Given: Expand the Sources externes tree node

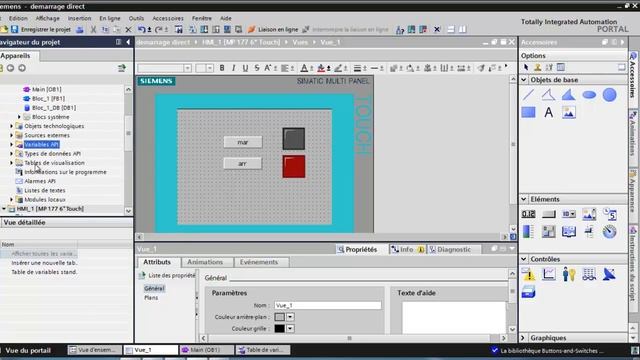Looking at the screenshot, I should point(11,135).
